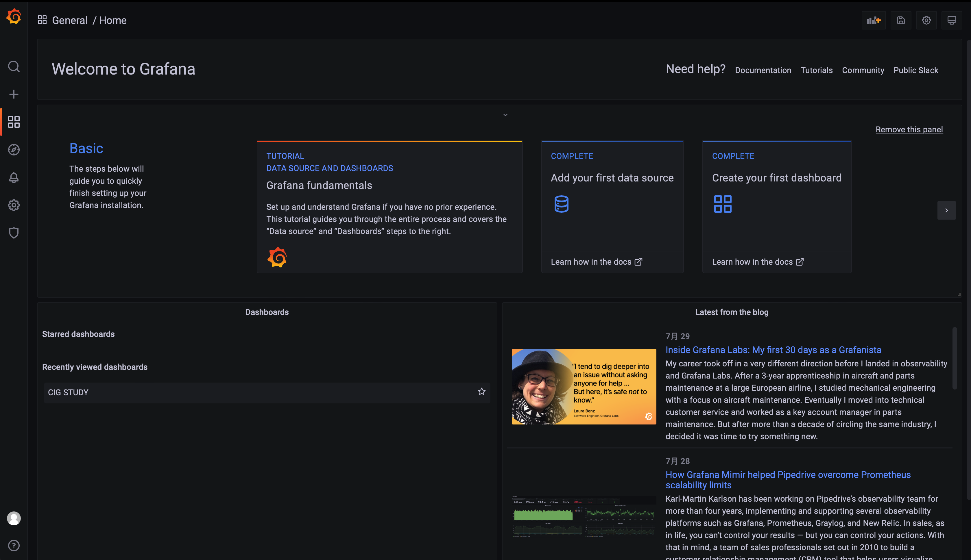Click the General breadcrumb
The height and width of the screenshot is (560, 971).
(x=70, y=20)
